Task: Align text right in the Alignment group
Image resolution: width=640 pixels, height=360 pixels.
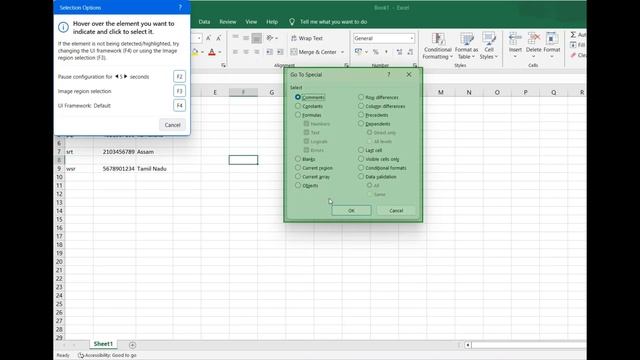Action: pyautogui.click(x=256, y=52)
